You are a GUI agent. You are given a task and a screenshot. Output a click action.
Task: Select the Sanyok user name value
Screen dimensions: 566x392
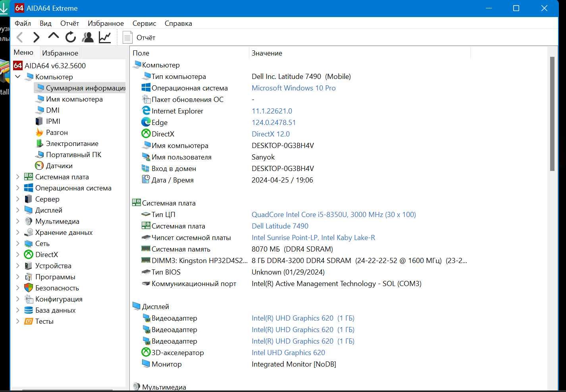pos(263,157)
